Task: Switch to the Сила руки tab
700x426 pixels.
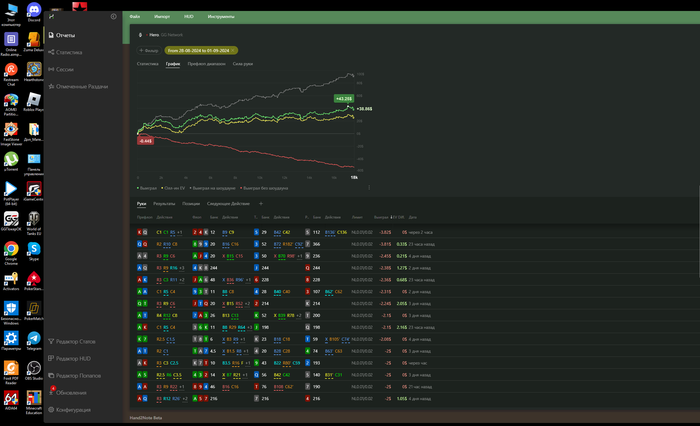Action: click(243, 64)
